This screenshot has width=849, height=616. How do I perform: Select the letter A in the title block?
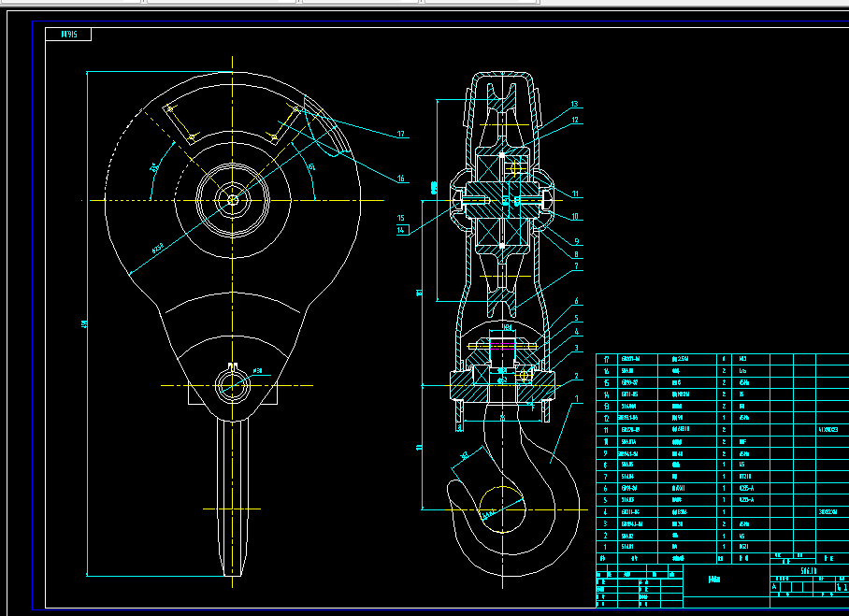[x=774, y=587]
